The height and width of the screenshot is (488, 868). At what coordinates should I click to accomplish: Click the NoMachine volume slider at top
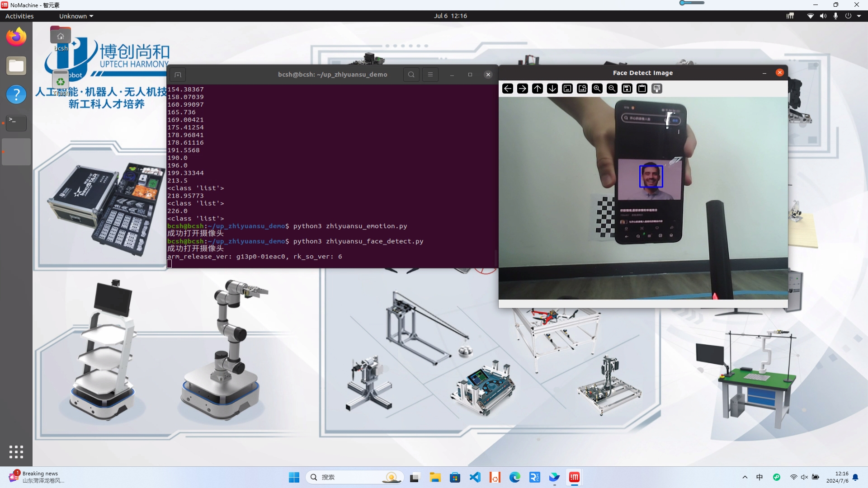coord(692,3)
